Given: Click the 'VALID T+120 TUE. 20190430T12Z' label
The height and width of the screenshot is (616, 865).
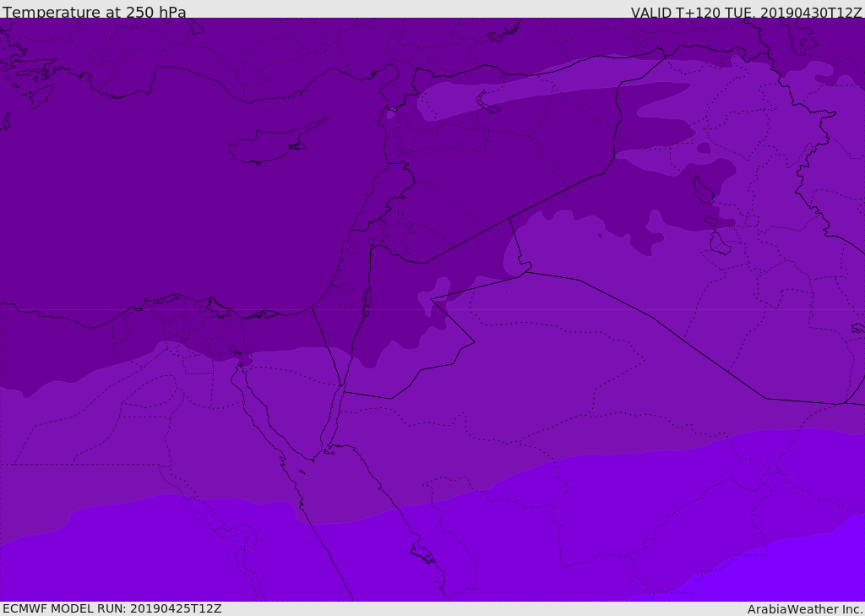Looking at the screenshot, I should [747, 13].
